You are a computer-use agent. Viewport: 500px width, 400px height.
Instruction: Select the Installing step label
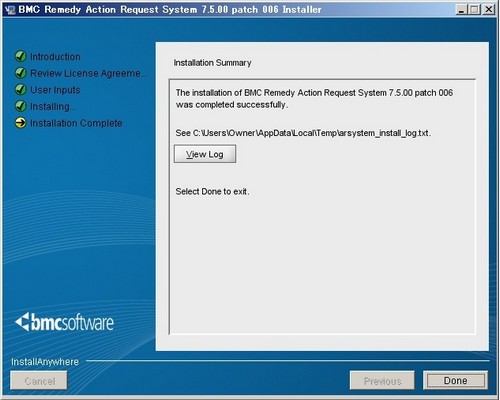click(x=53, y=107)
